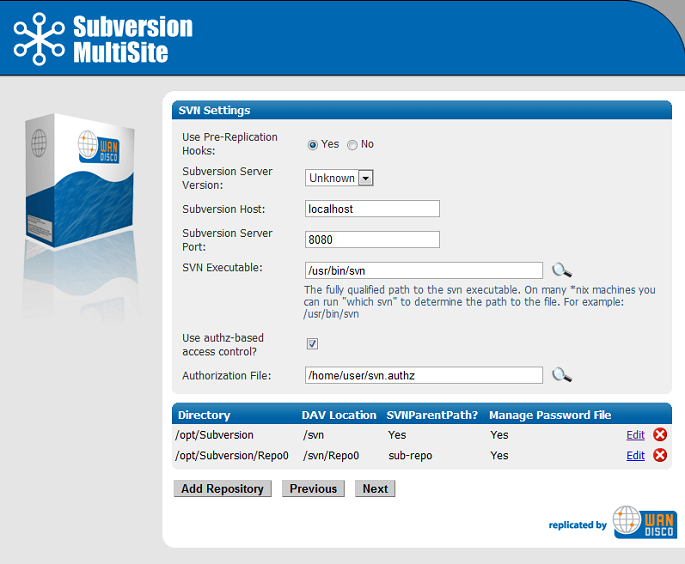685x564 pixels.
Task: Go to the Previous step
Action: pyautogui.click(x=313, y=488)
